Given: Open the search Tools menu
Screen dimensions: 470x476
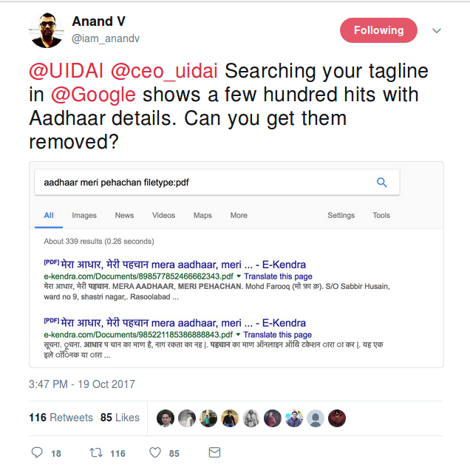Looking at the screenshot, I should point(381,215).
